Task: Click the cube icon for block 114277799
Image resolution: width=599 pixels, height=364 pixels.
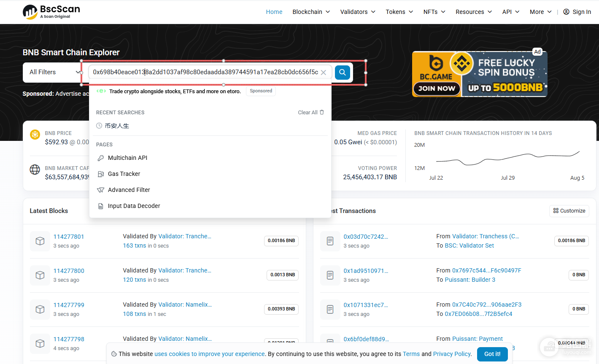Action: (x=40, y=309)
